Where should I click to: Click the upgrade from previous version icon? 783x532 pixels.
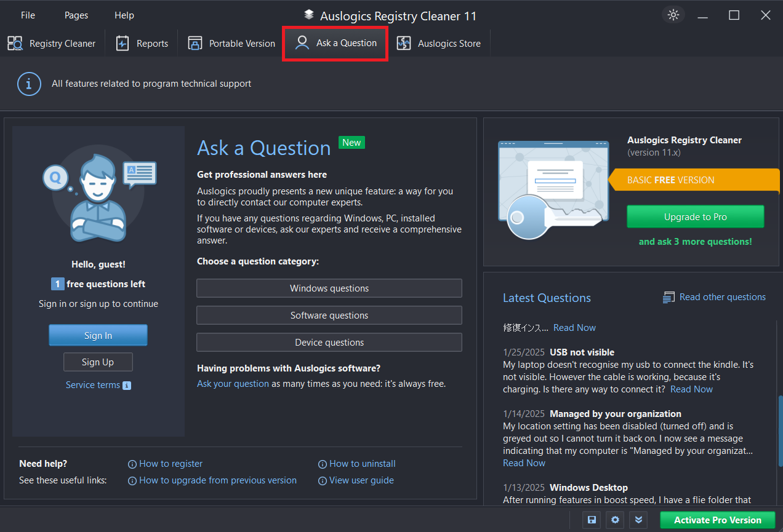pyautogui.click(x=132, y=481)
